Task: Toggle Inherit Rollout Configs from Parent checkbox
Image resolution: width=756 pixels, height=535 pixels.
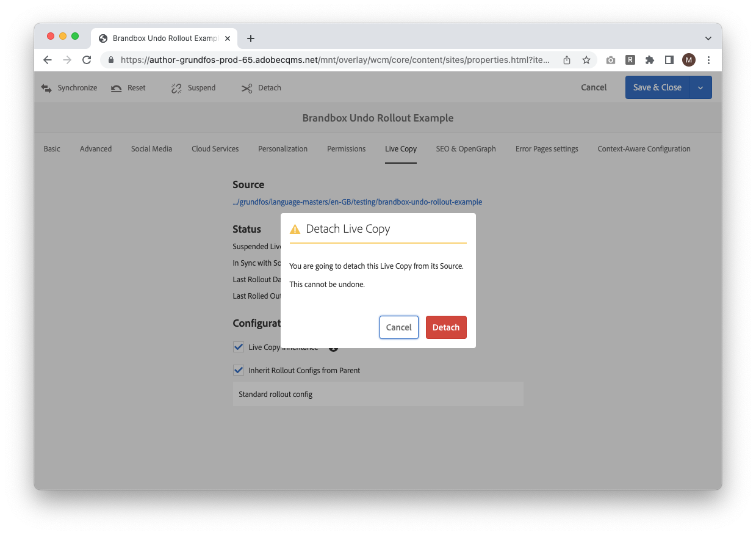Action: point(239,370)
